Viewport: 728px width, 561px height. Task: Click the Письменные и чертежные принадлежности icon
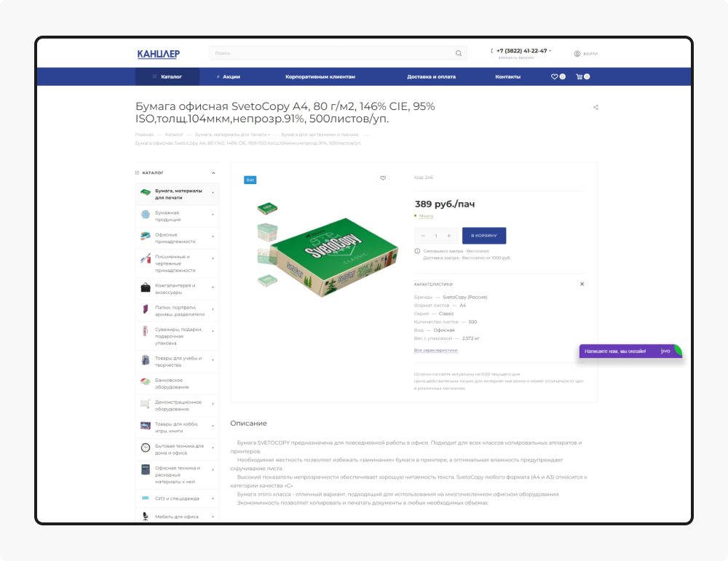(x=146, y=258)
